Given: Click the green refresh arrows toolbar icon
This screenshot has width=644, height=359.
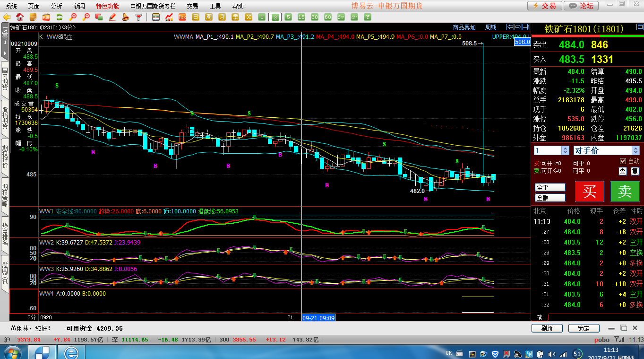Looking at the screenshot, I should (60, 17).
